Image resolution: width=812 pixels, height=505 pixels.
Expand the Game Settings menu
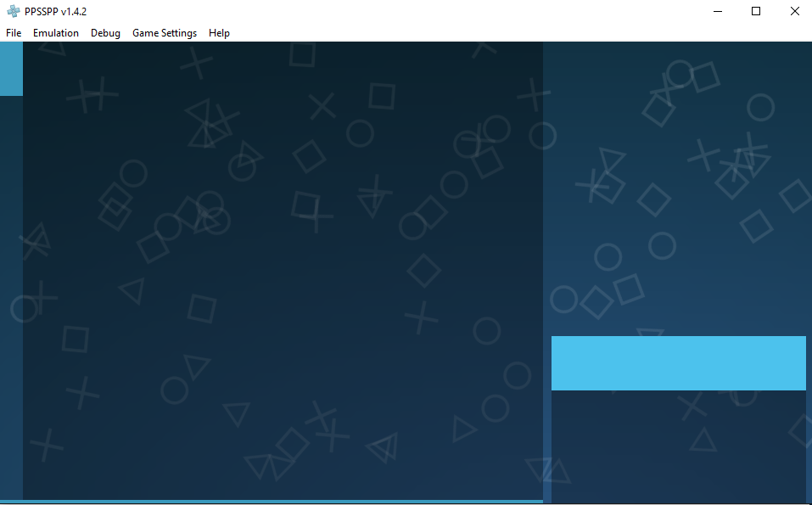point(165,33)
